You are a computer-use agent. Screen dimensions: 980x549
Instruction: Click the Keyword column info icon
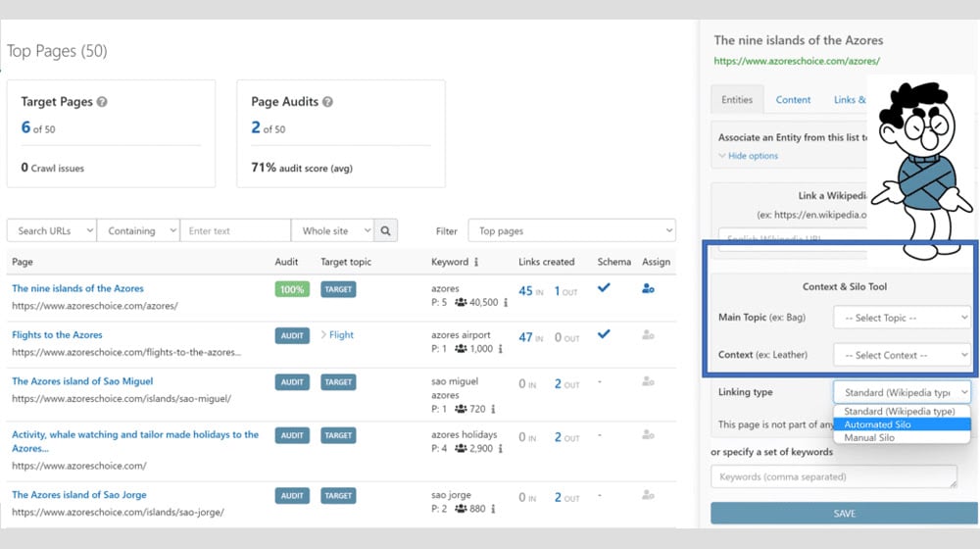click(x=476, y=262)
